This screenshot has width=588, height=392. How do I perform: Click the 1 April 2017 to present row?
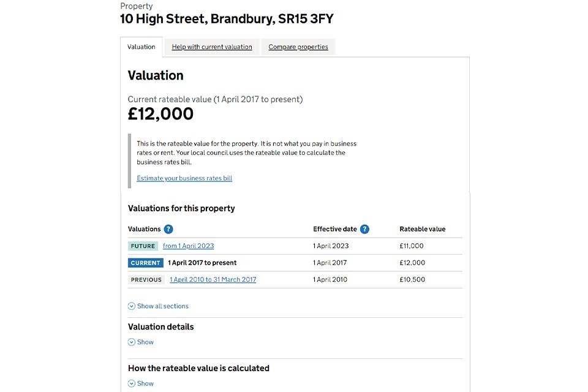pyautogui.click(x=202, y=263)
